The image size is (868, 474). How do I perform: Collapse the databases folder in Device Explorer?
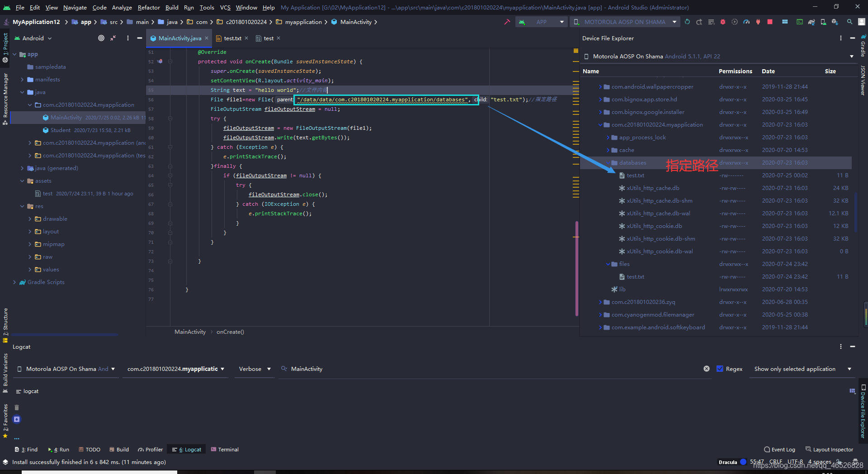[x=608, y=163]
